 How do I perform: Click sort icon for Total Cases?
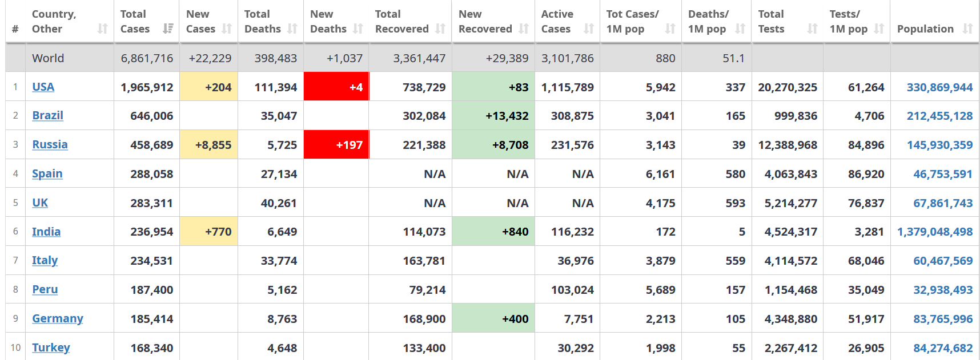tap(168, 29)
